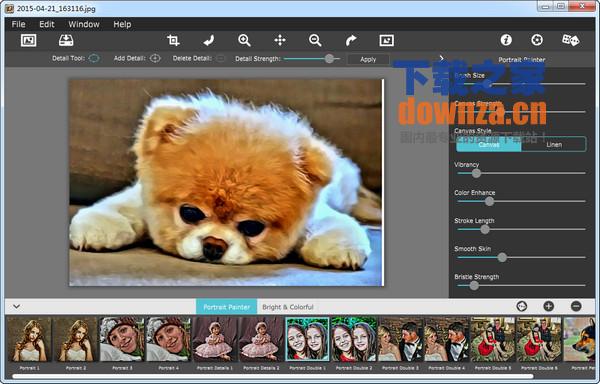Select Linen as the canvas style
The height and width of the screenshot is (384, 600).
[x=554, y=145]
